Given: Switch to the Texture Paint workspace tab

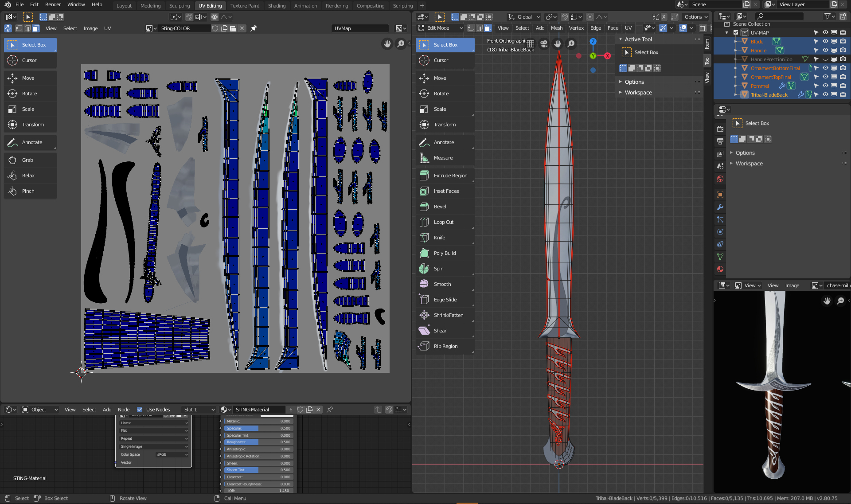Looking at the screenshot, I should [x=245, y=6].
